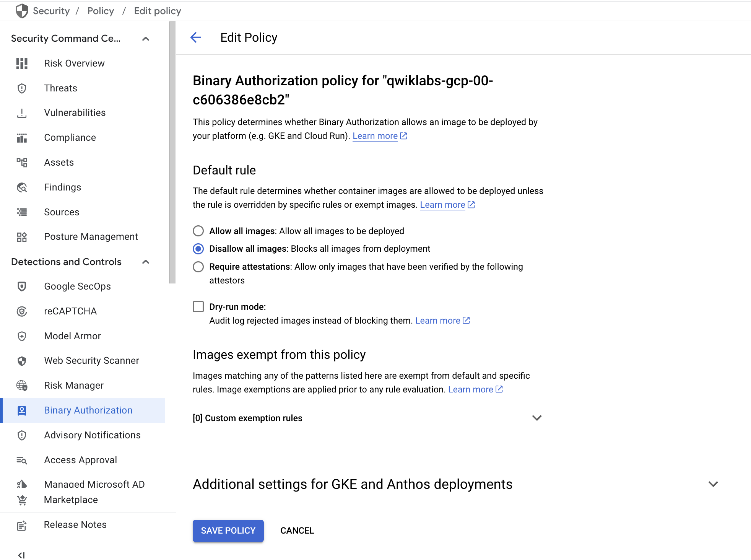This screenshot has width=751, height=560.
Task: Go back using the blue arrow
Action: [x=196, y=37]
